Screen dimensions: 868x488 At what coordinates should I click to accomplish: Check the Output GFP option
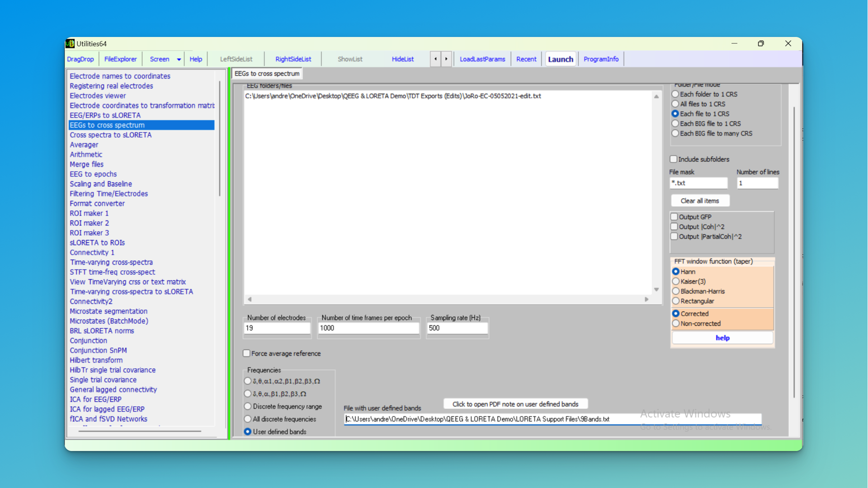(674, 217)
